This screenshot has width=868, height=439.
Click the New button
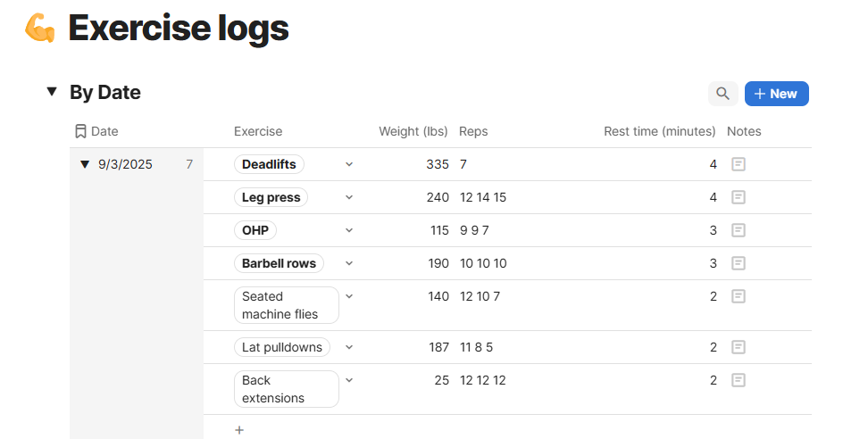(777, 94)
